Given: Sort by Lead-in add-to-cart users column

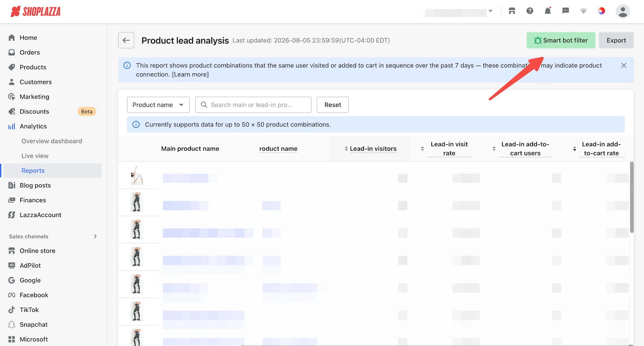Looking at the screenshot, I should [494, 149].
